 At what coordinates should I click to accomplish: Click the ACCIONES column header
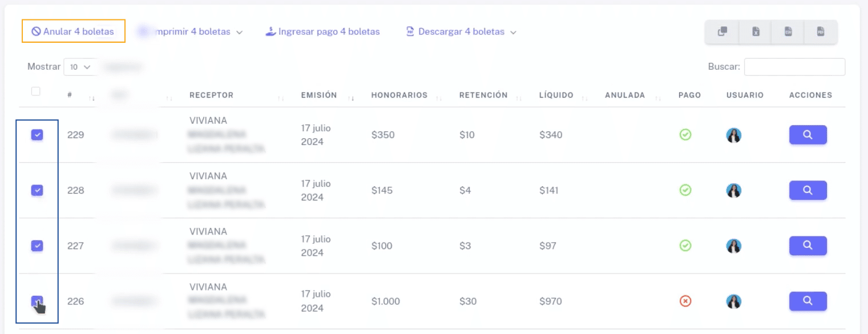pyautogui.click(x=810, y=95)
